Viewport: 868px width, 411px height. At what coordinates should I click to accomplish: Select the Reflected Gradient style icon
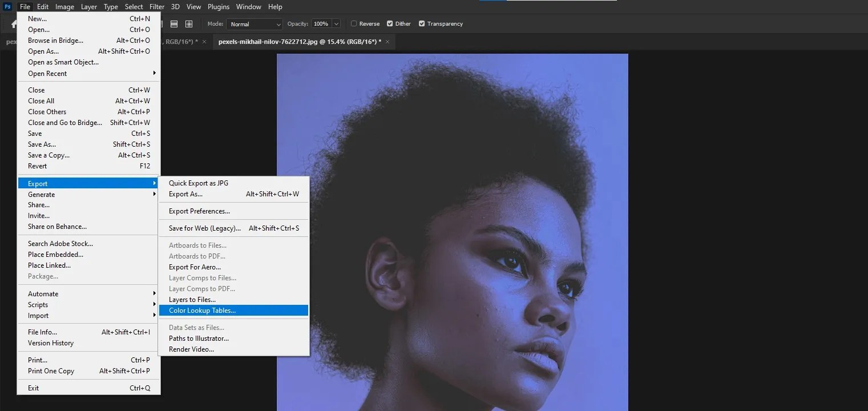(x=174, y=23)
